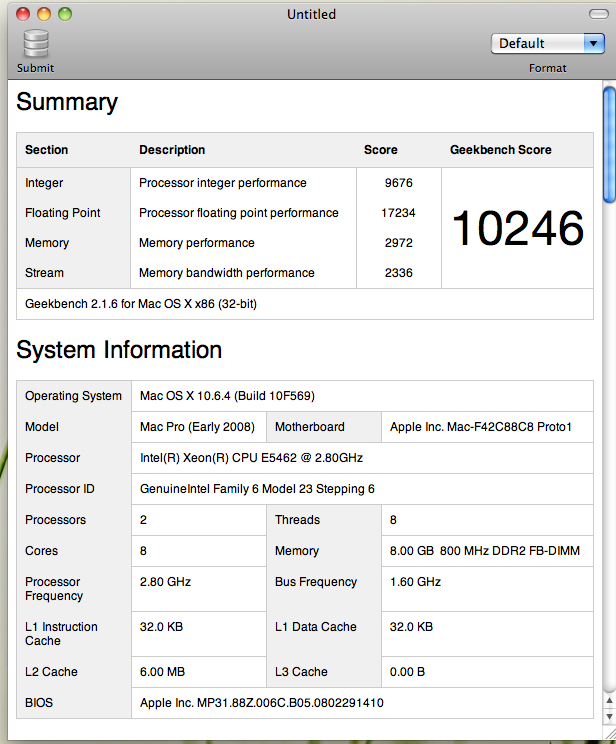Click 'Mac Pro (Early 2008)' model value
616x744 pixels.
click(x=197, y=427)
